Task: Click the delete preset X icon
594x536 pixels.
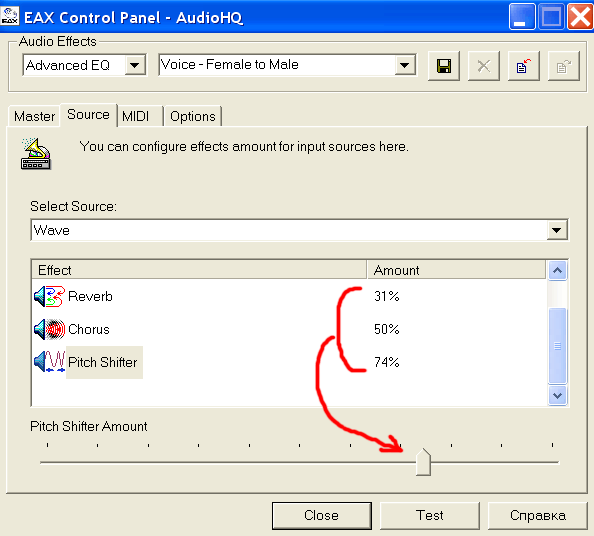Action: 484,66
